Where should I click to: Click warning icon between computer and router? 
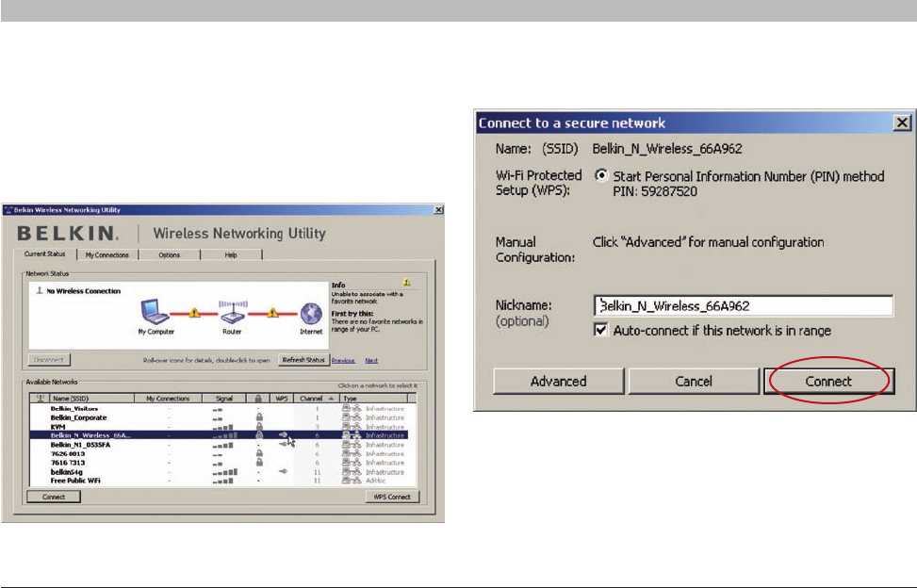(195, 313)
